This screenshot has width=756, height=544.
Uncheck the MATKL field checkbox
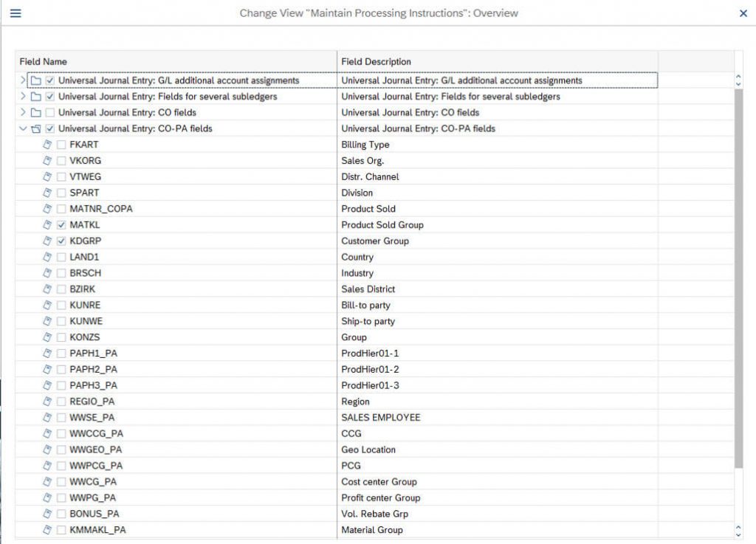click(61, 224)
